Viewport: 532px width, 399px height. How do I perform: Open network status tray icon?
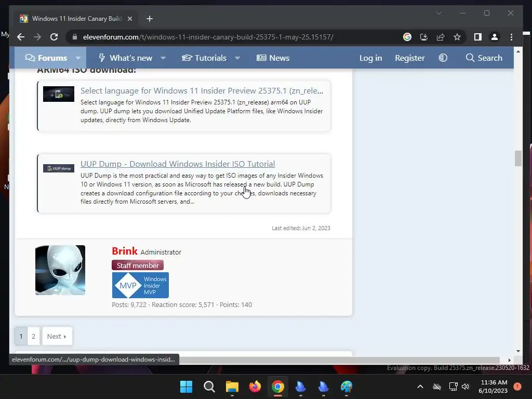click(x=453, y=387)
